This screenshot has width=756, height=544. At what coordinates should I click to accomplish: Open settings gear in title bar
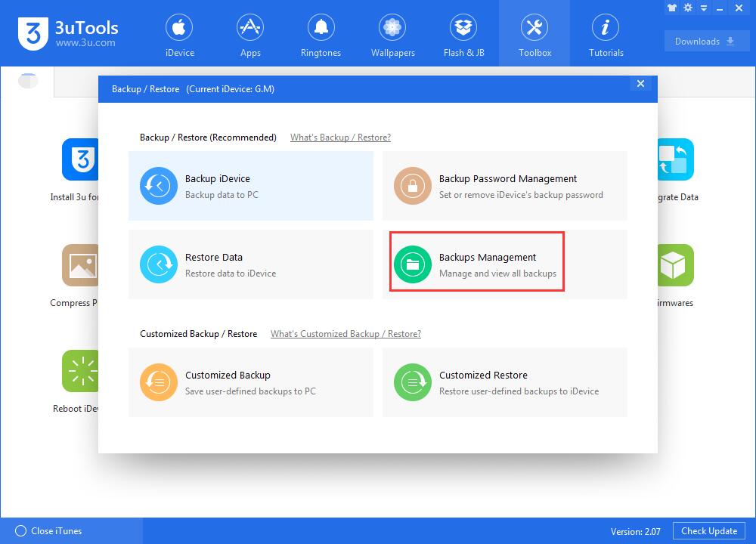tap(688, 8)
